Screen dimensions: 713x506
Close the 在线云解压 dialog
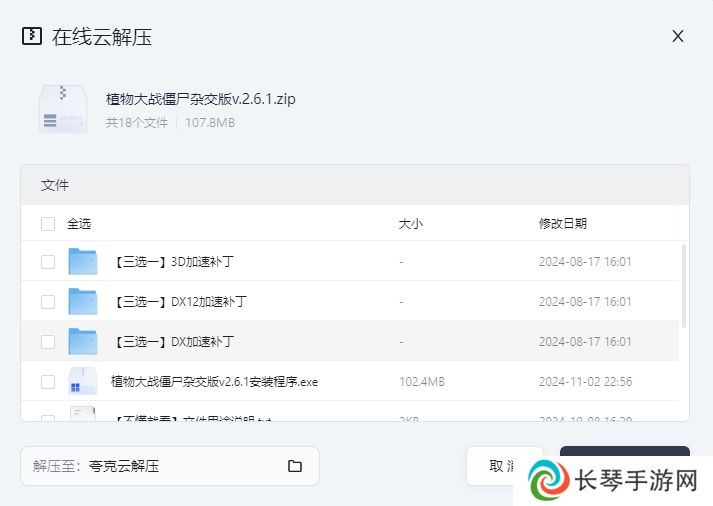[x=678, y=36]
